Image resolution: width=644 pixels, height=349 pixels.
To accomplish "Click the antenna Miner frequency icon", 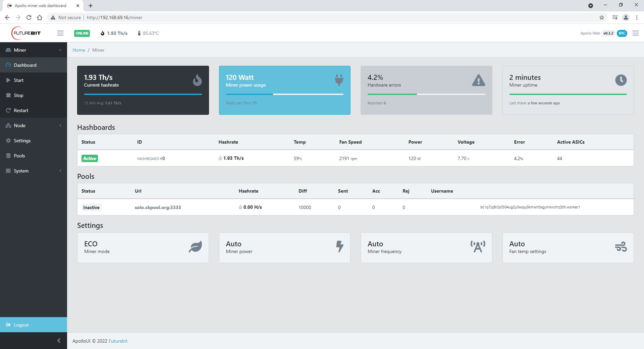I will 478,247.
